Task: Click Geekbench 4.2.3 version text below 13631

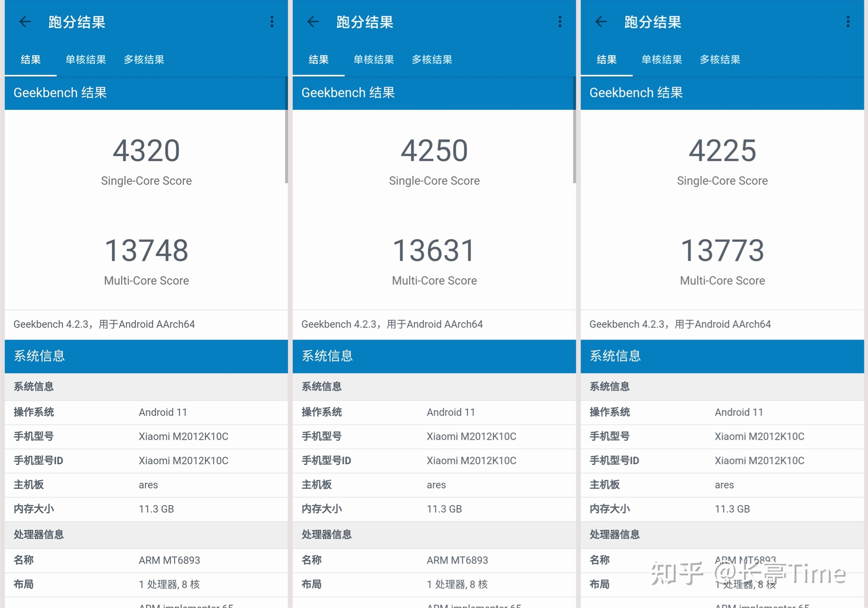Action: [x=392, y=324]
